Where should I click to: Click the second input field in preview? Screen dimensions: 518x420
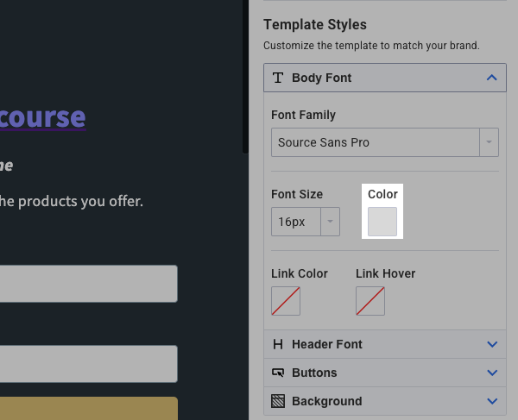[x=88, y=364]
